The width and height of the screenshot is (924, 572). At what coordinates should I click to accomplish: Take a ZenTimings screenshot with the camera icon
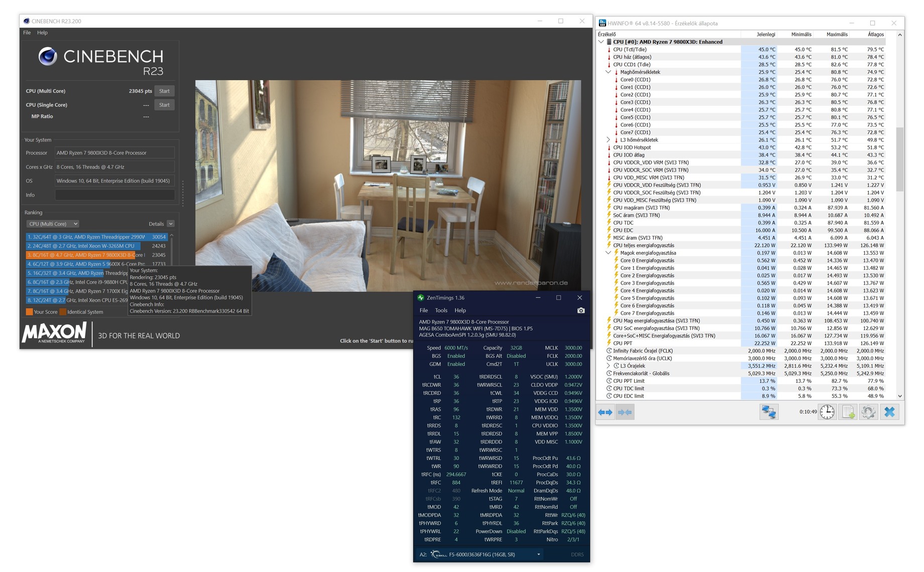point(581,311)
